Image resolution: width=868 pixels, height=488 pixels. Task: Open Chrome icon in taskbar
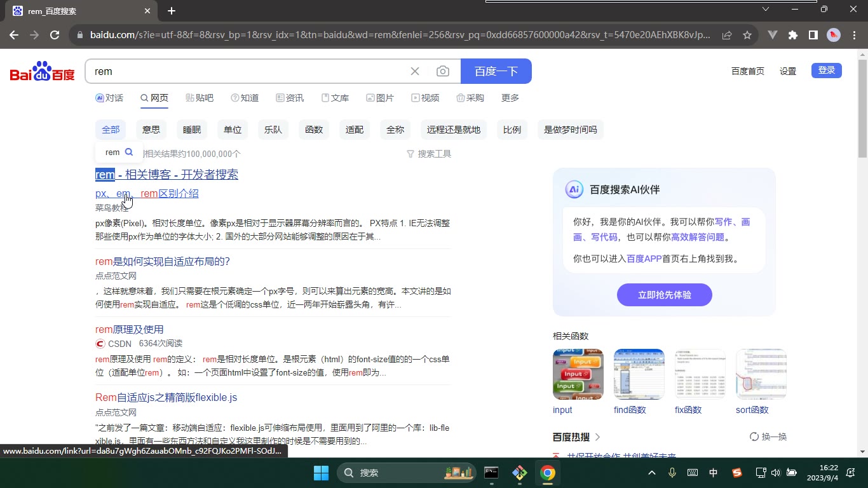pos(548,473)
